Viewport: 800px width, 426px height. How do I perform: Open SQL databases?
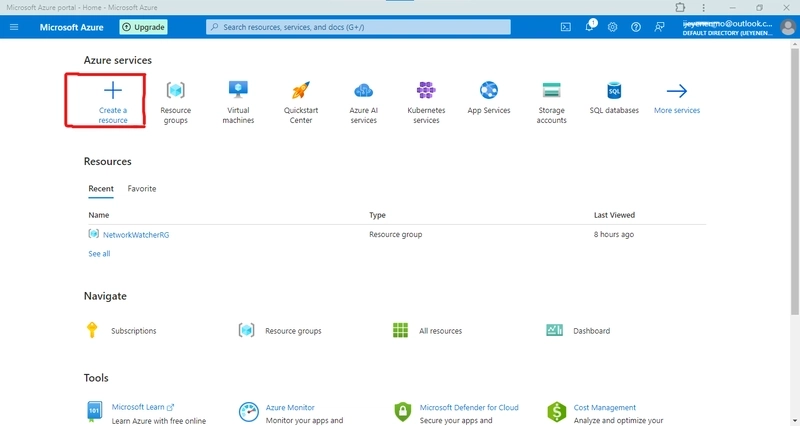[x=614, y=97]
